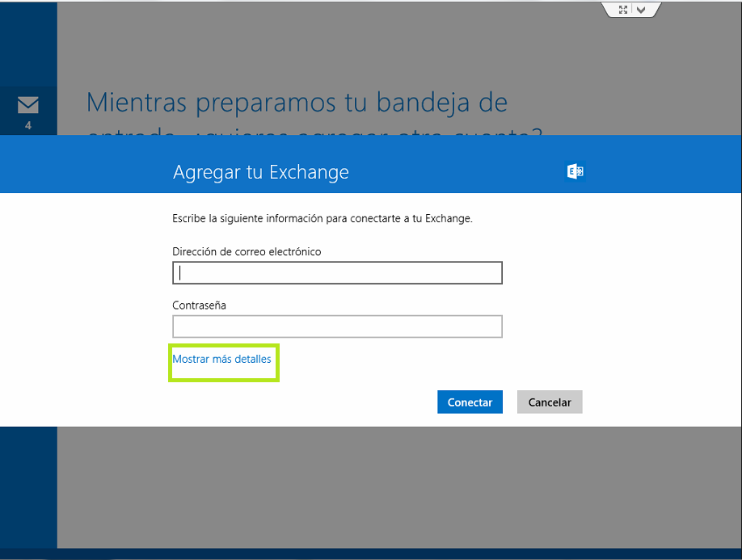Open the Mostrar más detalles link

[x=221, y=359]
